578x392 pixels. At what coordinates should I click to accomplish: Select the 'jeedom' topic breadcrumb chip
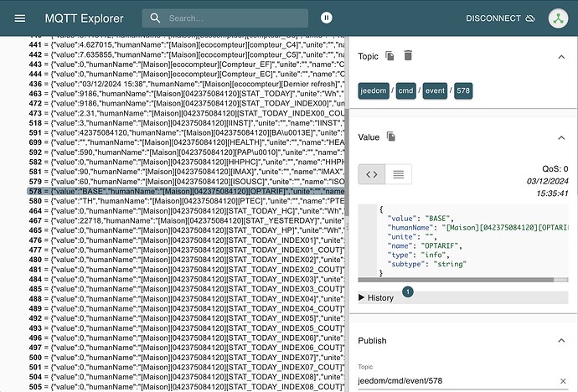coord(373,91)
